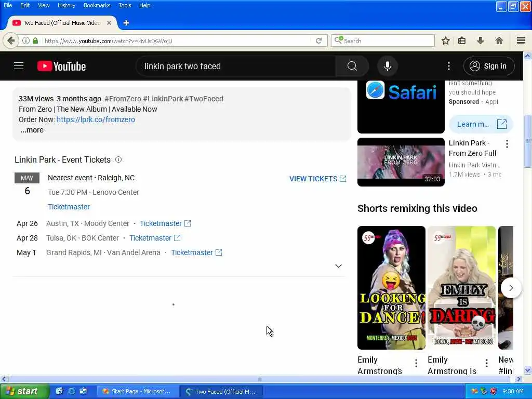Switch to Start Page taskbar window
This screenshot has width=532, height=399.
coord(137,391)
